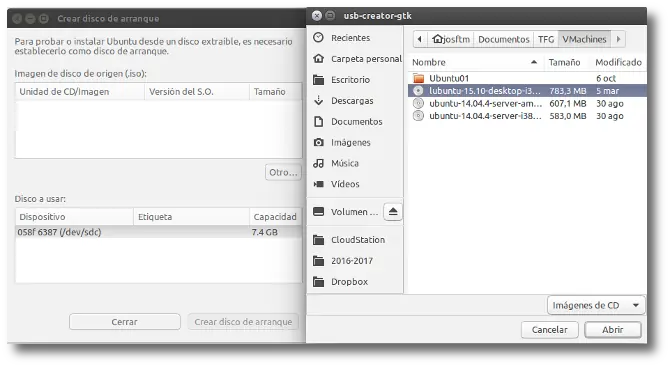Click the 5 mar modified date
Viewport: 670px width, 367px height.
[608, 91]
